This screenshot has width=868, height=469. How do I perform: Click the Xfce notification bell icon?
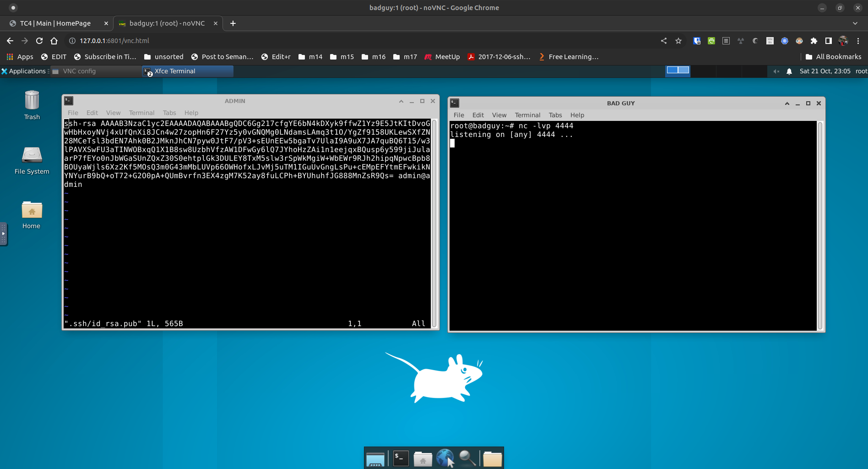pyautogui.click(x=789, y=71)
